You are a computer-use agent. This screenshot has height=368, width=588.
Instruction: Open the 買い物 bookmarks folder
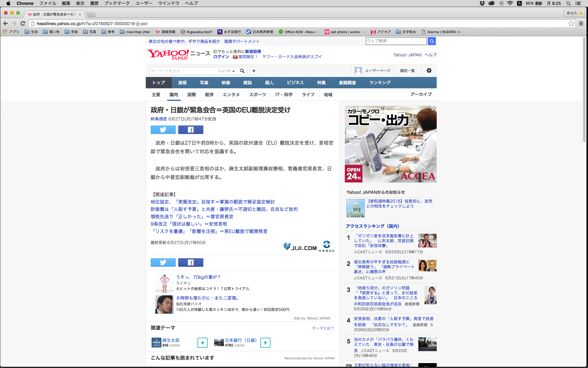click(x=51, y=32)
